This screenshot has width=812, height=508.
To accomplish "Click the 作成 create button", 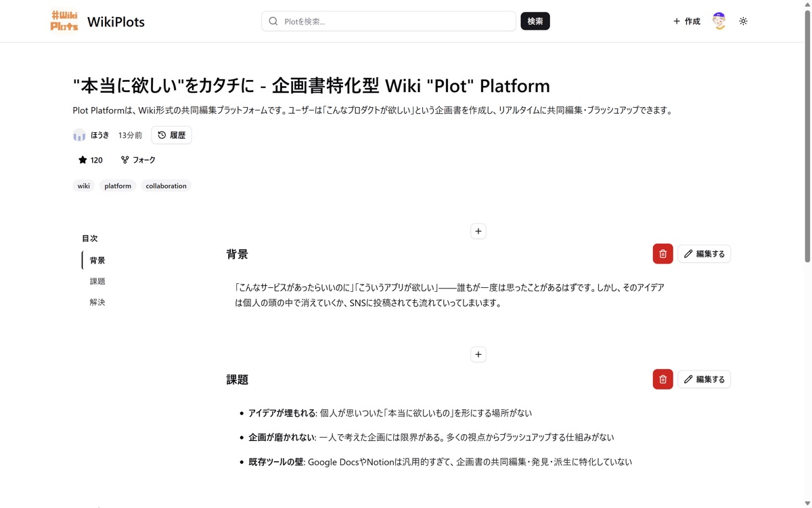I will pos(686,21).
